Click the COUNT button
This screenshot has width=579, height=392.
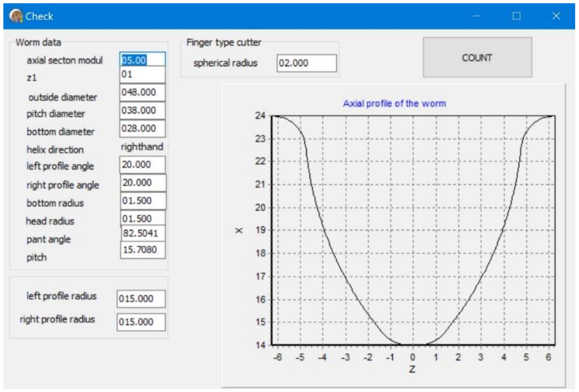point(477,57)
